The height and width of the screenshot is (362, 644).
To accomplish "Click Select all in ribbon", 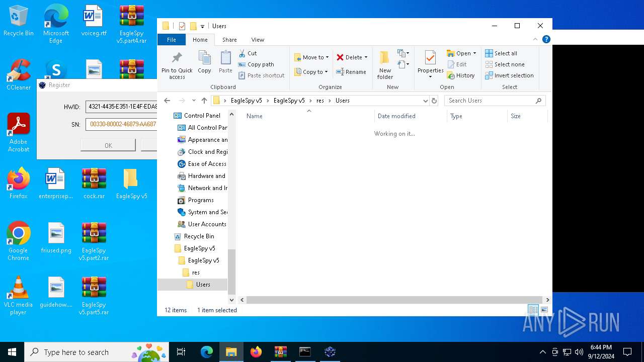I will tap(501, 53).
